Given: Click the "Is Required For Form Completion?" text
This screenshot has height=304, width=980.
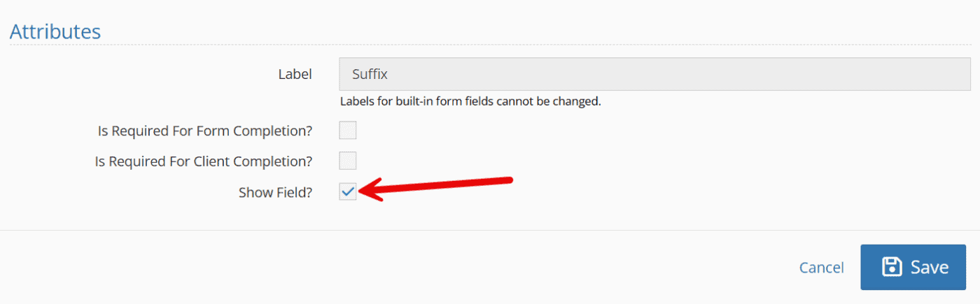Looking at the screenshot, I should point(206,131).
